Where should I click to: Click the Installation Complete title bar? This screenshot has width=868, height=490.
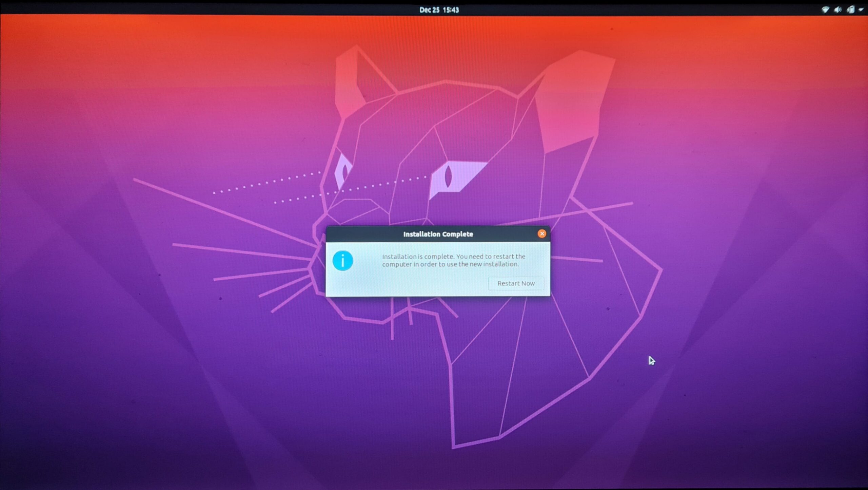pos(373,234)
